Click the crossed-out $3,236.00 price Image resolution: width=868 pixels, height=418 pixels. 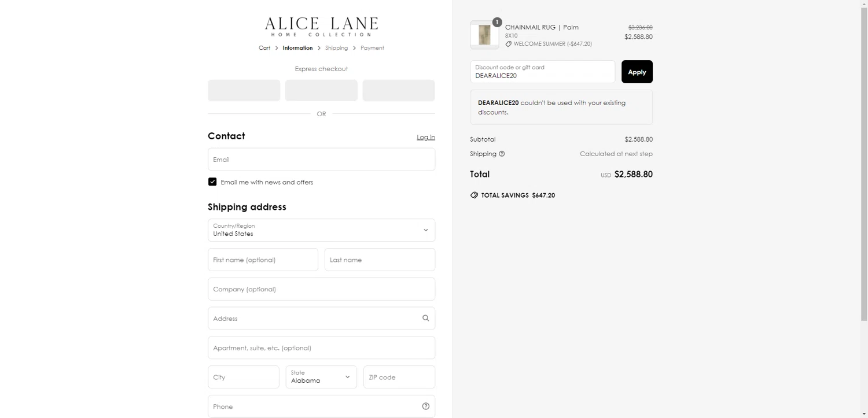tap(641, 27)
